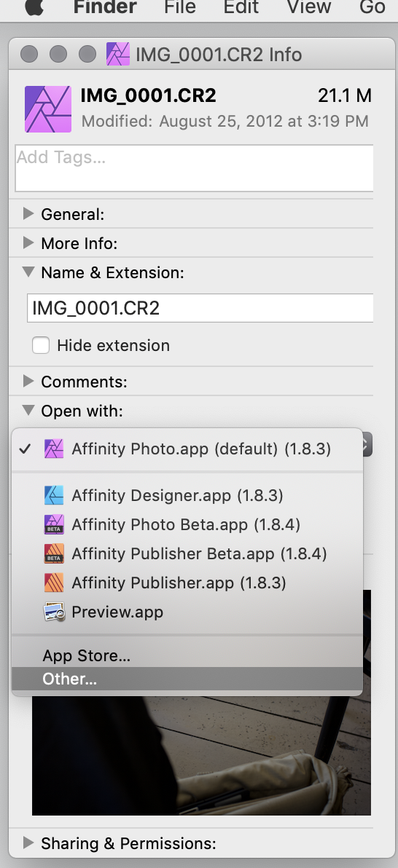Screen dimensions: 398x868
Task: Click the image preview thumbnail
Action: tap(201, 756)
